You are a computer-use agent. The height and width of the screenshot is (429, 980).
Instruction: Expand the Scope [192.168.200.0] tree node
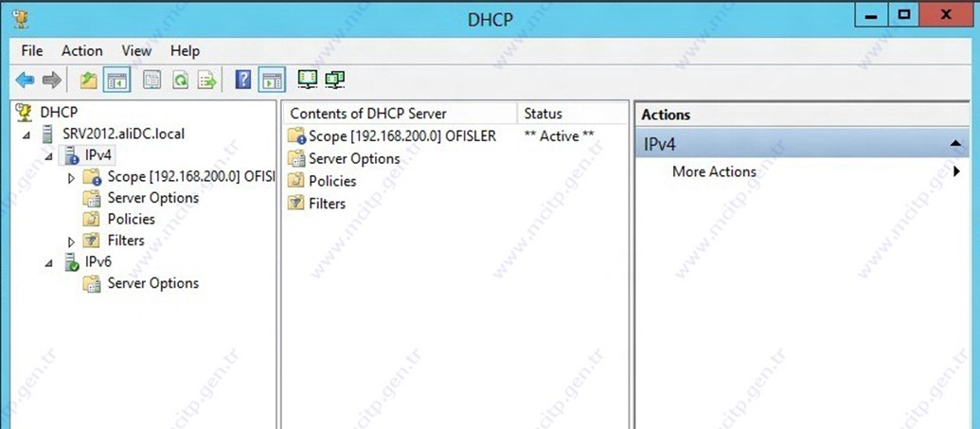pyautogui.click(x=71, y=178)
